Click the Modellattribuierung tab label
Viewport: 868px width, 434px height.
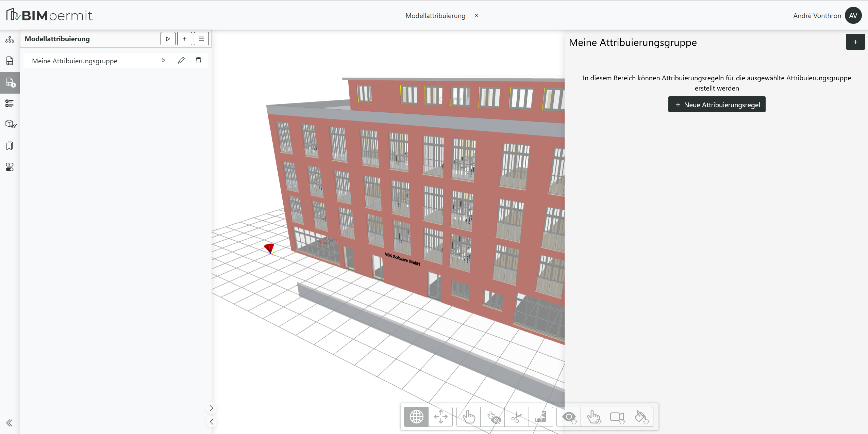pos(435,16)
